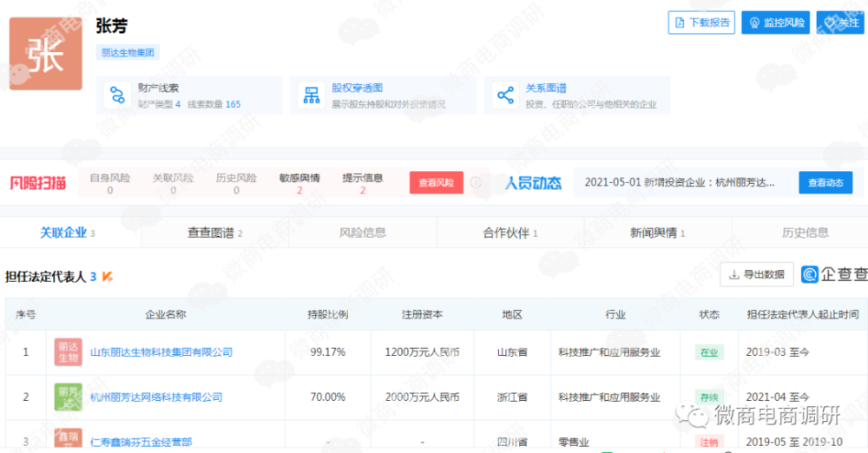Click the orange icon beside 担任法定代表人 3
868x453 pixels.
pyautogui.click(x=108, y=276)
